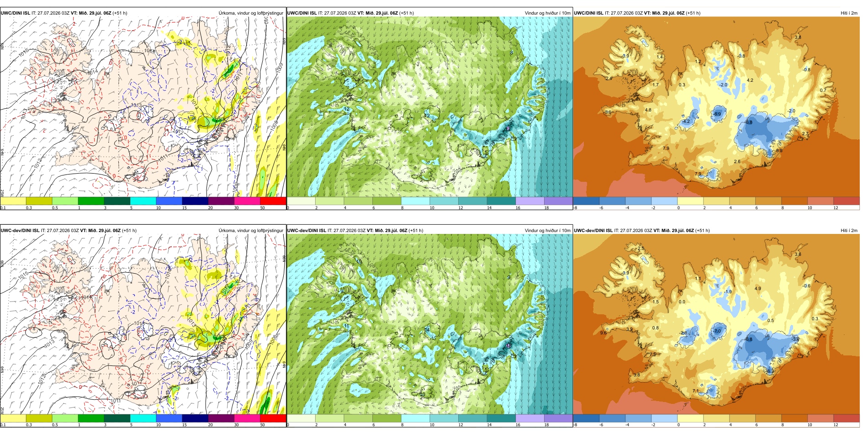
Task: Click the 9.6 temperature label on the UWC-dev map
Action: tap(603, 333)
